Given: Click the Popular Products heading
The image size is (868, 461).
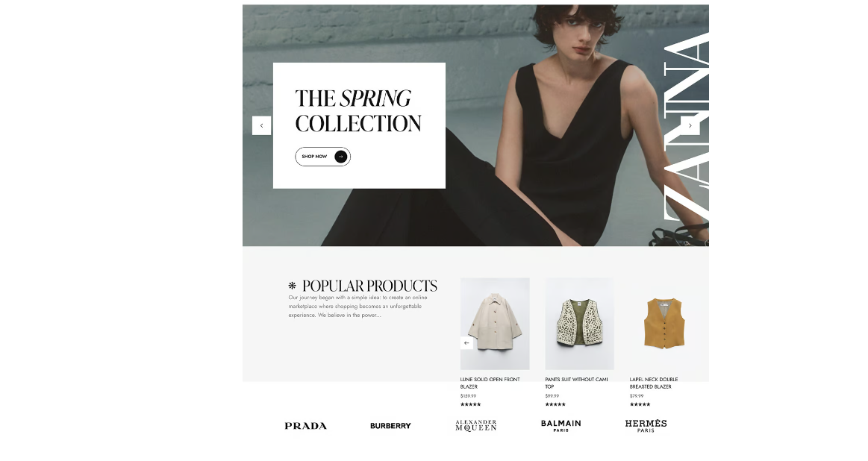Looking at the screenshot, I should click(x=369, y=286).
